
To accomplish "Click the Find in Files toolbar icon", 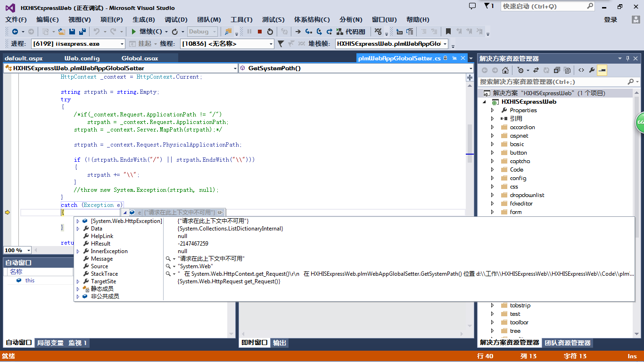I will click(x=229, y=32).
